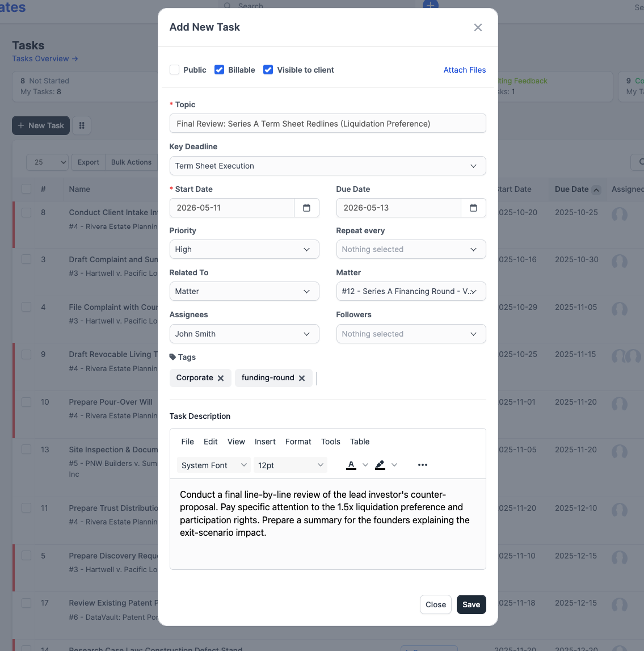Screen dimensions: 644x651
Task: Open the Priority dropdown set to High
Action: pyautogui.click(x=244, y=249)
